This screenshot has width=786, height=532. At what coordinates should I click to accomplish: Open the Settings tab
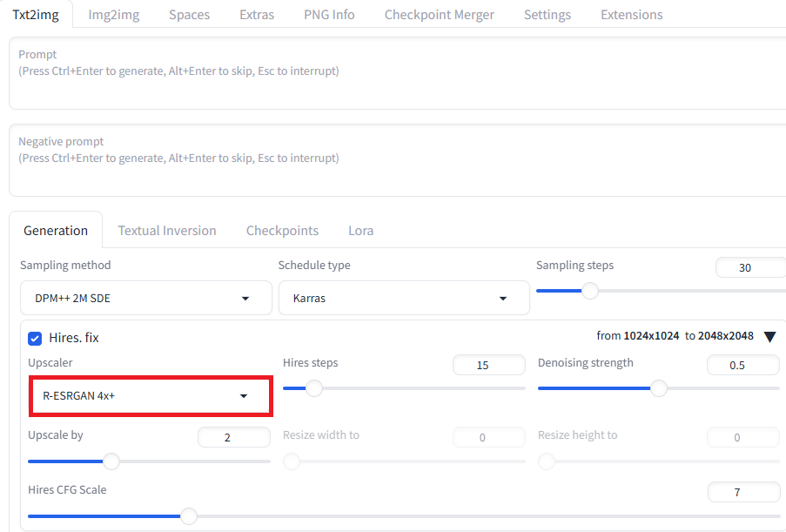(548, 15)
